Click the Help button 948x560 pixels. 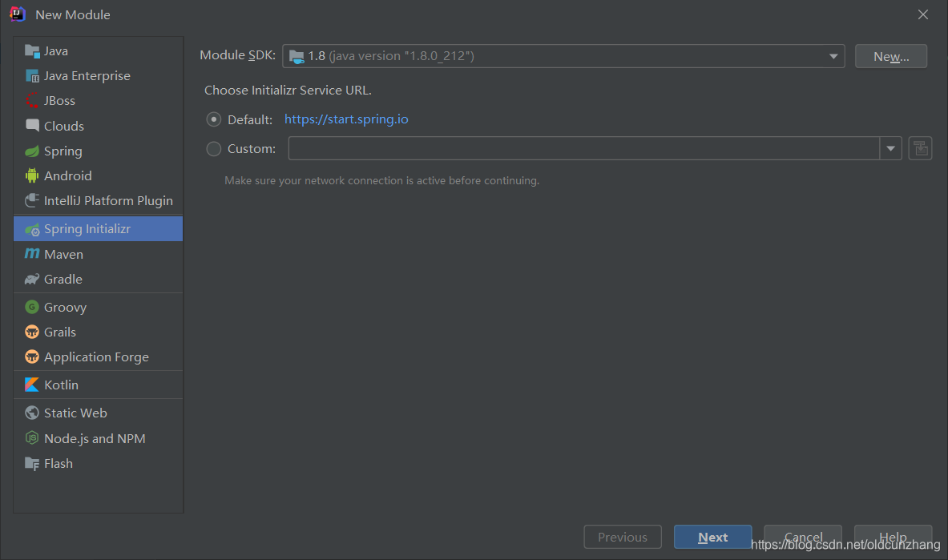pos(893,537)
